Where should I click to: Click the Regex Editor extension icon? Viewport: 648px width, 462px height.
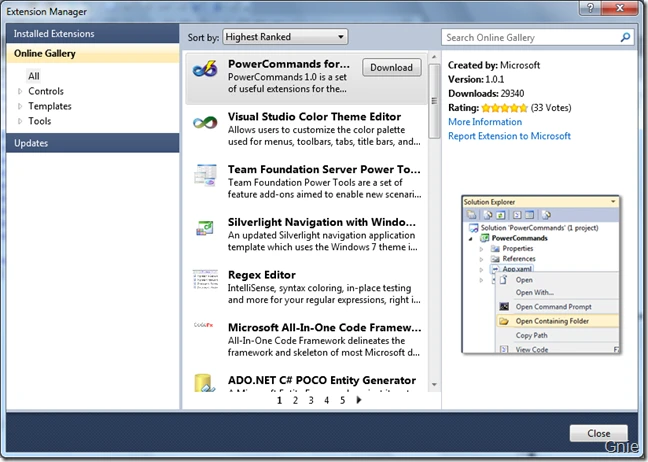[205, 280]
